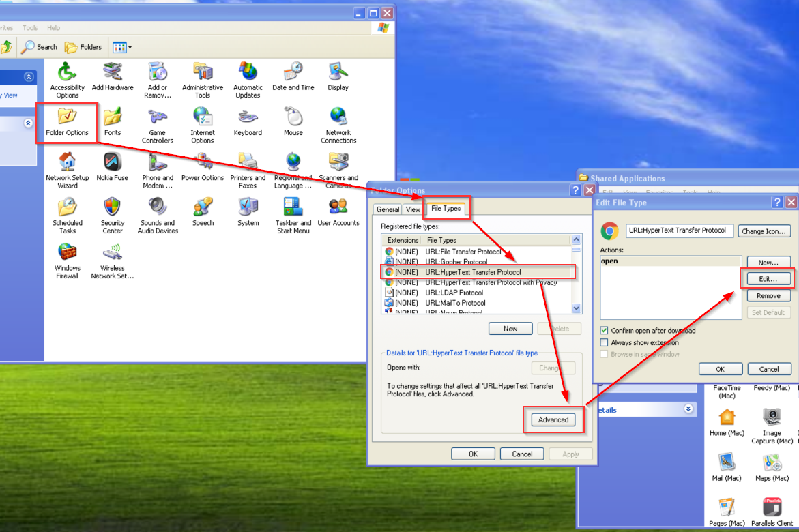The height and width of the screenshot is (532, 799).
Task: Select URL:HyperText Transfer Protocol list entry
Action: (x=472, y=272)
